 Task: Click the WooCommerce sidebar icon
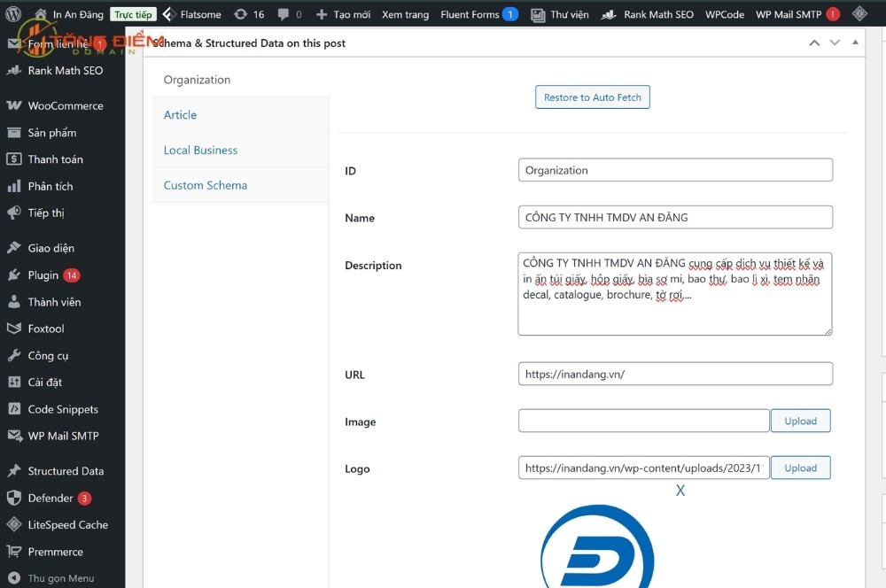[14, 105]
